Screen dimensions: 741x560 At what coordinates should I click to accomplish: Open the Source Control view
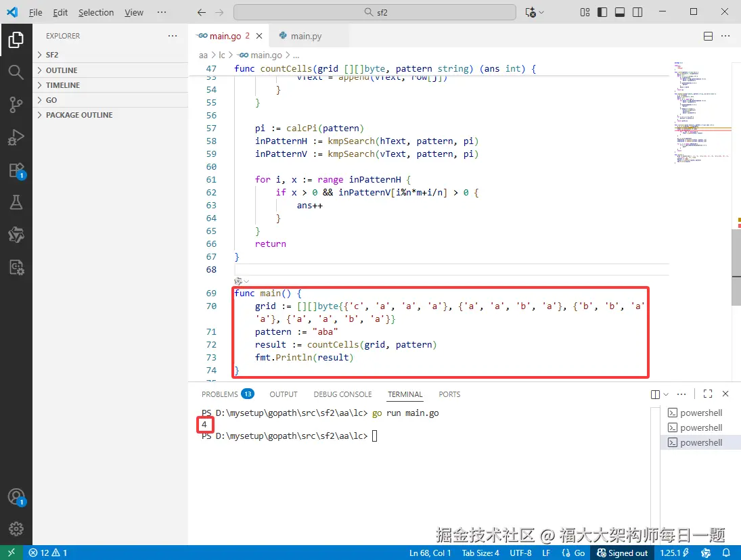[16, 105]
